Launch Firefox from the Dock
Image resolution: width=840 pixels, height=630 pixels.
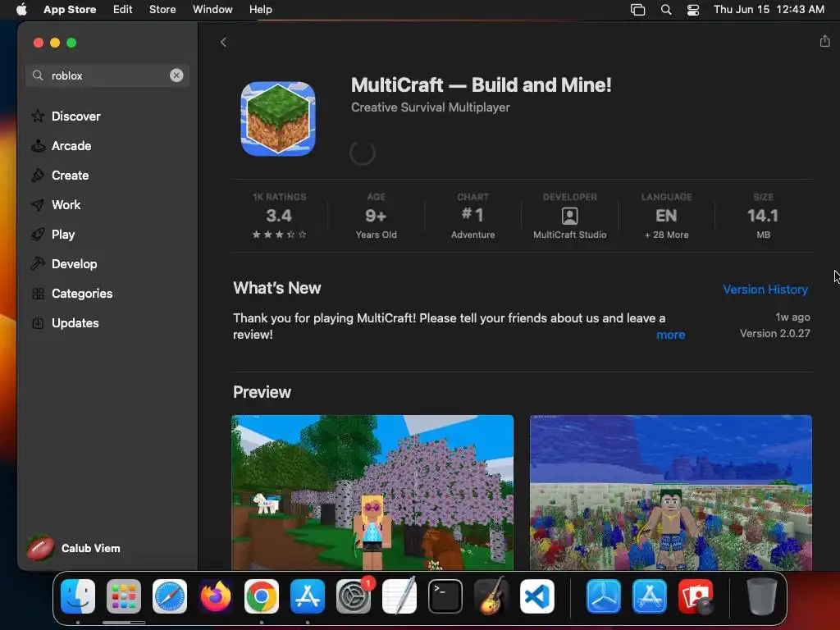(x=216, y=596)
